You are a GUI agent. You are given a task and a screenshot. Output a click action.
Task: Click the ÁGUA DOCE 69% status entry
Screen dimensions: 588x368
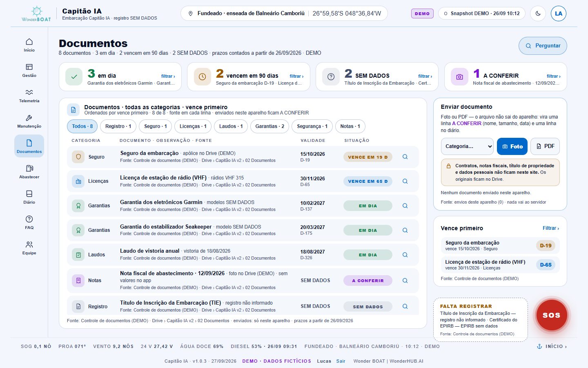tap(202, 346)
